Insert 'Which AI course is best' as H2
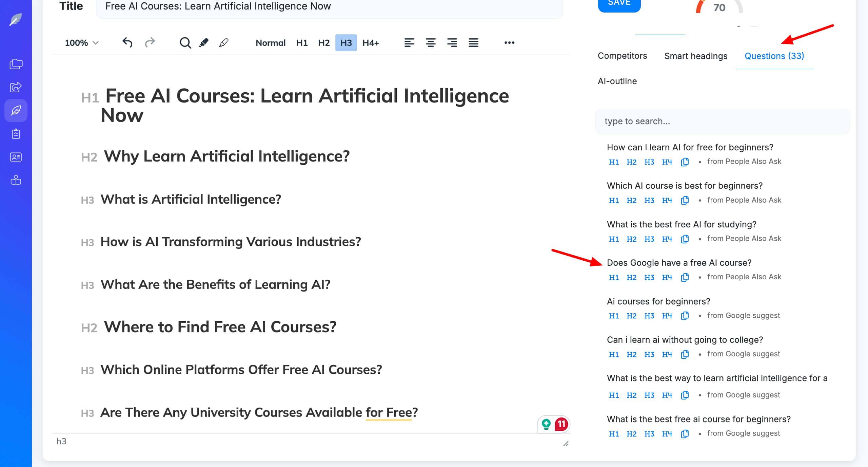The image size is (868, 467). coord(631,200)
